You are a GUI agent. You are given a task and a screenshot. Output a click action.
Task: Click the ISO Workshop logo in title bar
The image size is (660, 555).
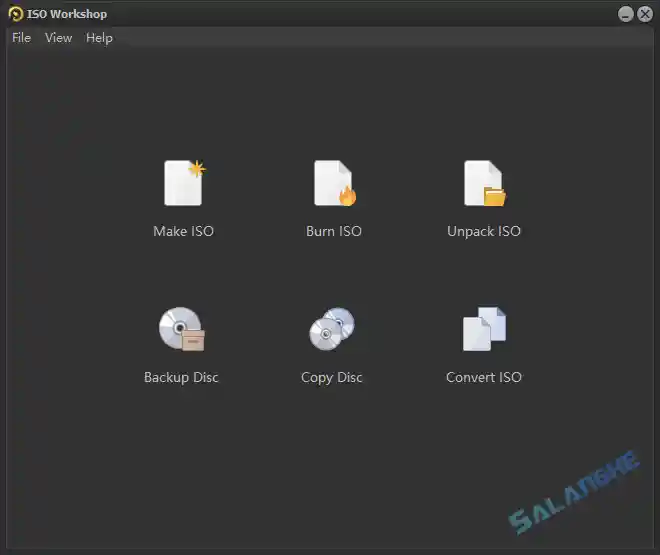pyautogui.click(x=16, y=14)
